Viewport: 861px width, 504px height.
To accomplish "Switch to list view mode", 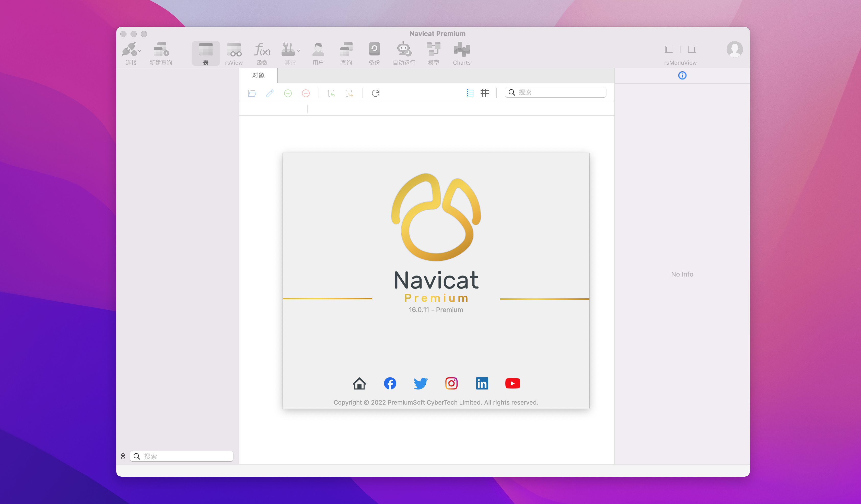I will click(x=470, y=93).
